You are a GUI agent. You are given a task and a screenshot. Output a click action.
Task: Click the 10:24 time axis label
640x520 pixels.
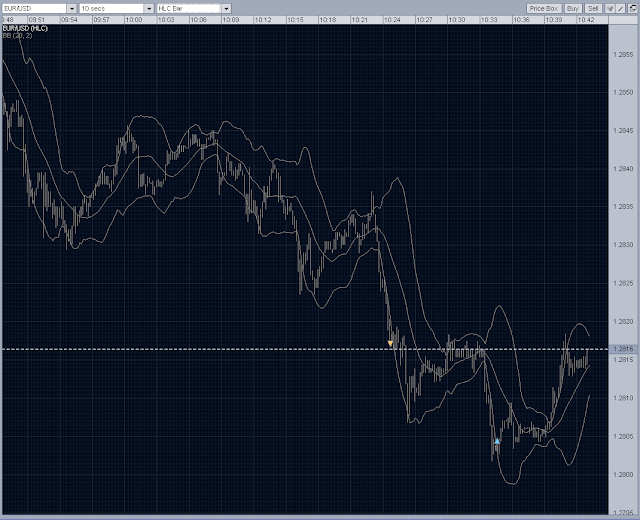pos(392,20)
